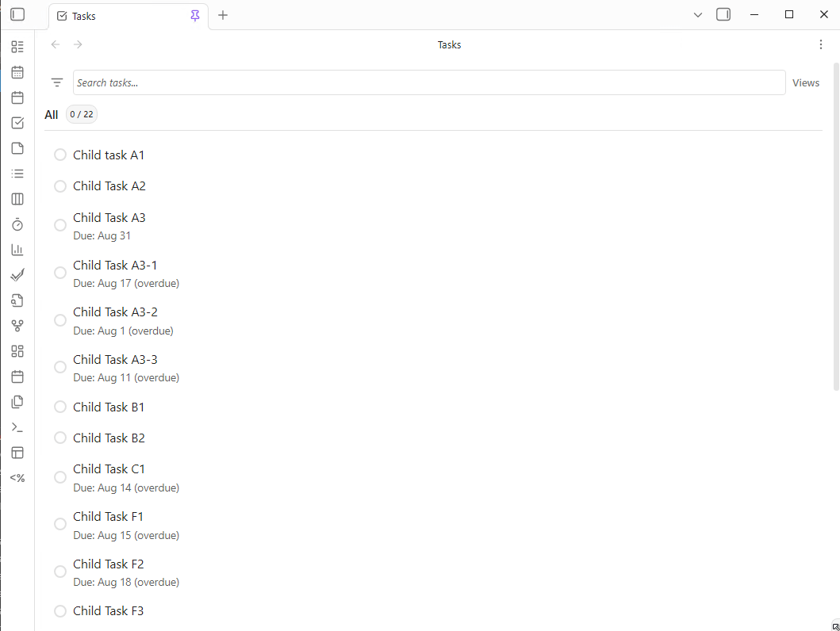Click the double checkmark ribbon icon

click(x=17, y=275)
